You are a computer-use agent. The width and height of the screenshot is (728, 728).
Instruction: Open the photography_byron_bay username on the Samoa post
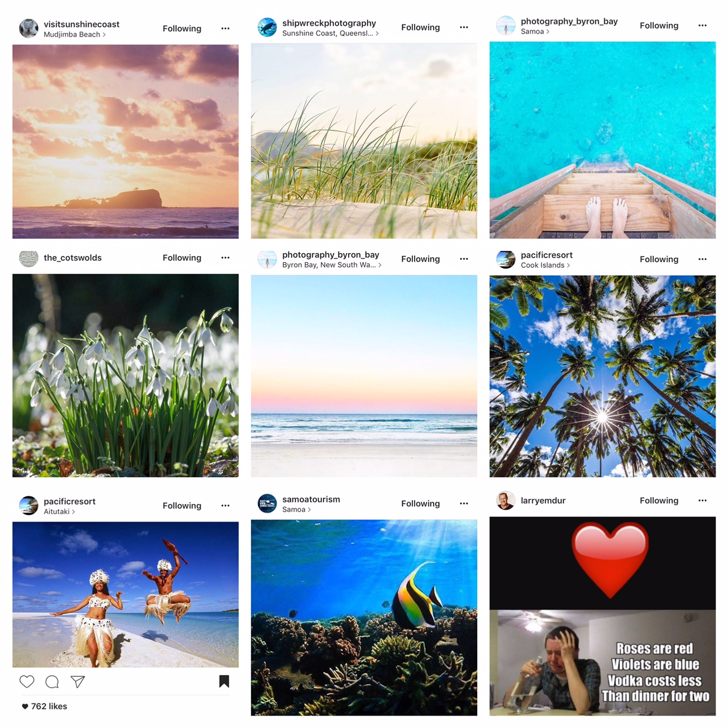[569, 21]
